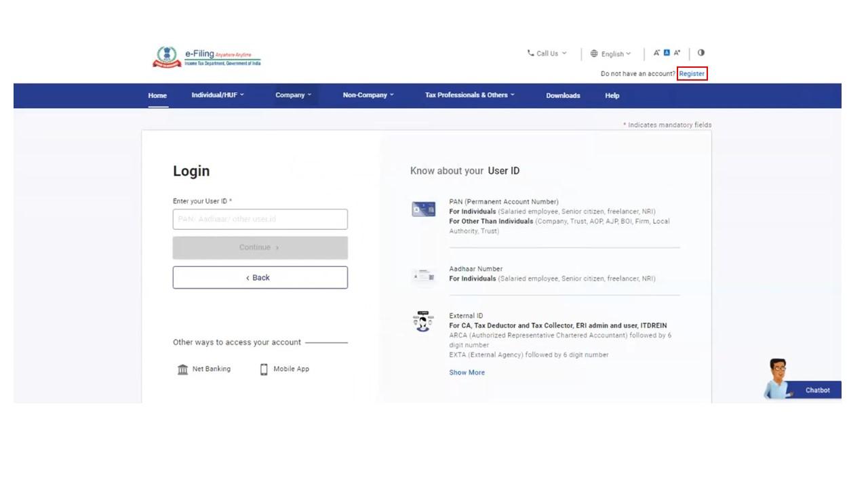Click Show More under External ID
Viewport: 868px width, 488px height.
(467, 372)
